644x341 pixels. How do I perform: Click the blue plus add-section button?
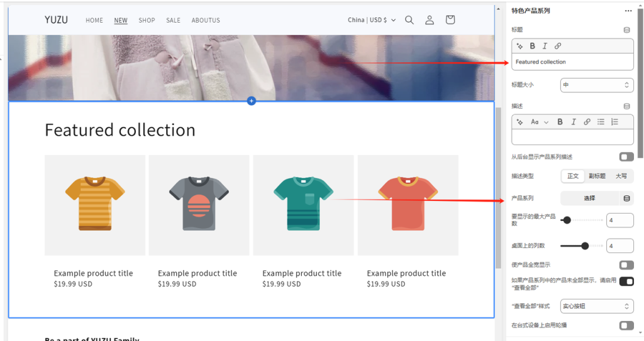coord(252,101)
